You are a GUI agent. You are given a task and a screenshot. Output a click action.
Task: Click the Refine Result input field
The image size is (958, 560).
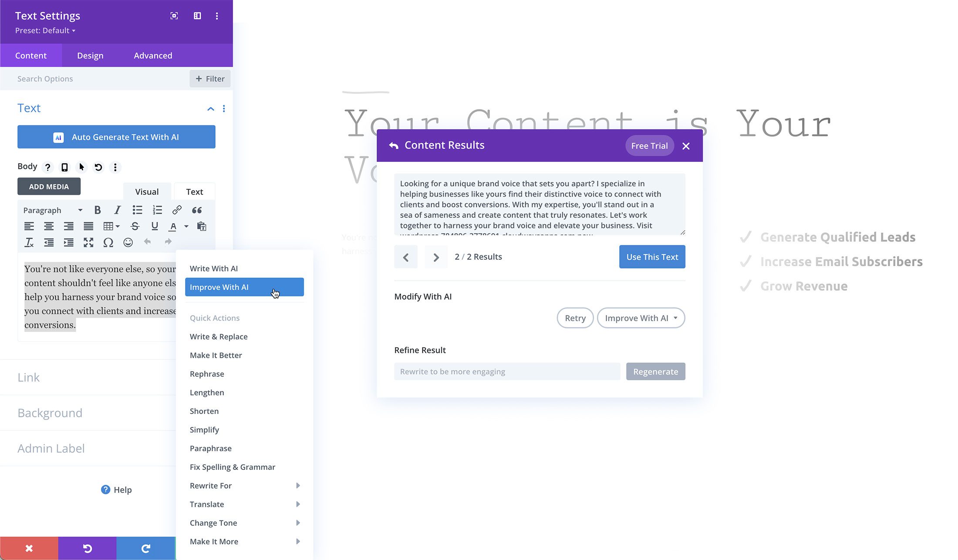click(507, 371)
